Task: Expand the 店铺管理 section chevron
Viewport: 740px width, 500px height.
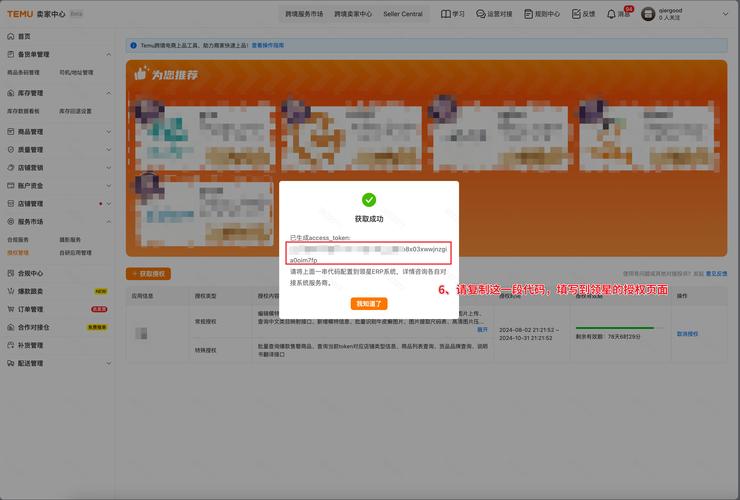Action: pos(109,203)
